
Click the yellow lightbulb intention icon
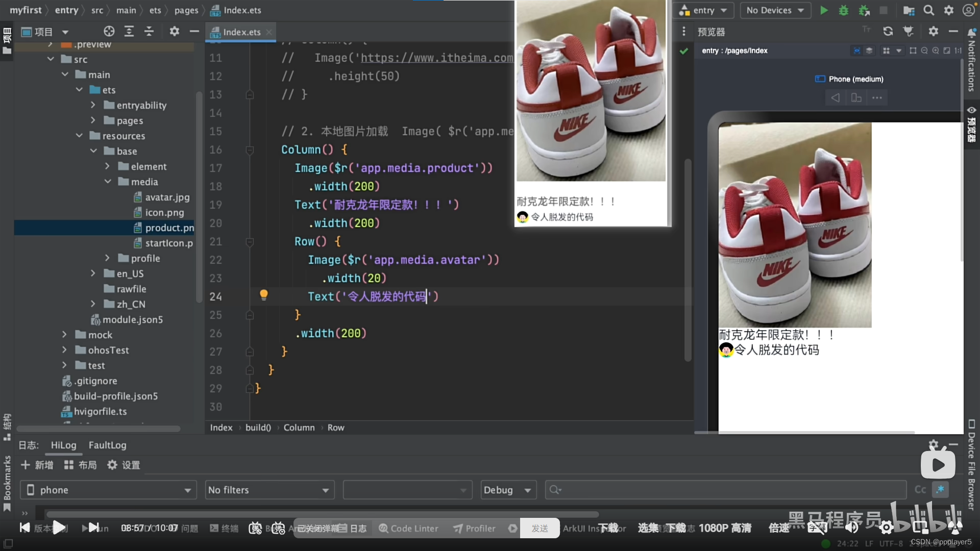[x=263, y=295]
